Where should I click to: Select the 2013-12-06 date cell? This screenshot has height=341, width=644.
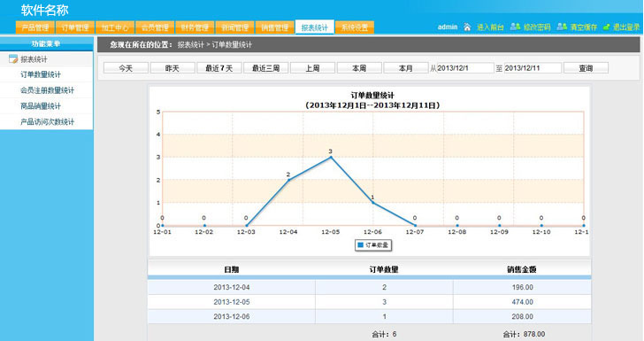[232, 317]
